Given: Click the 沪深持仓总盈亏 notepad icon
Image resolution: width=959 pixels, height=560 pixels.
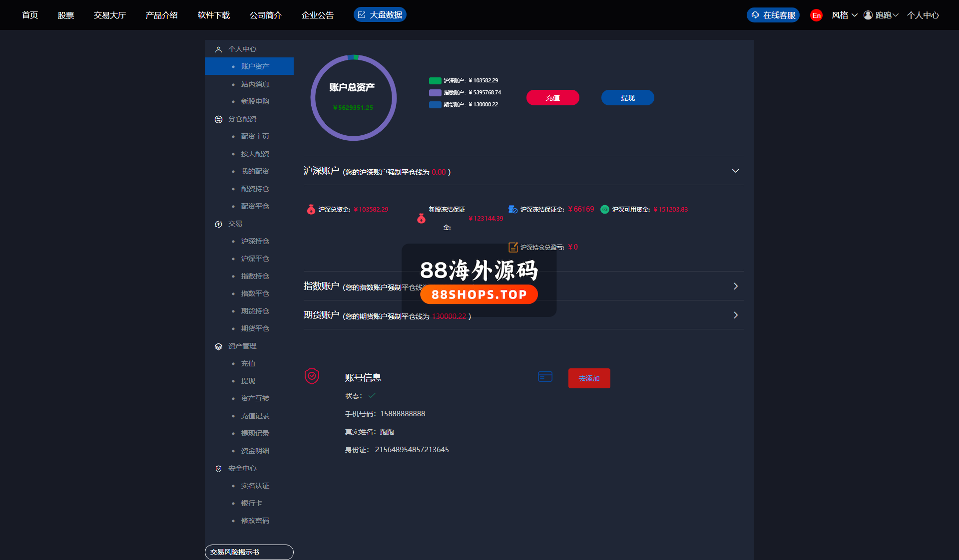Looking at the screenshot, I should tap(513, 247).
